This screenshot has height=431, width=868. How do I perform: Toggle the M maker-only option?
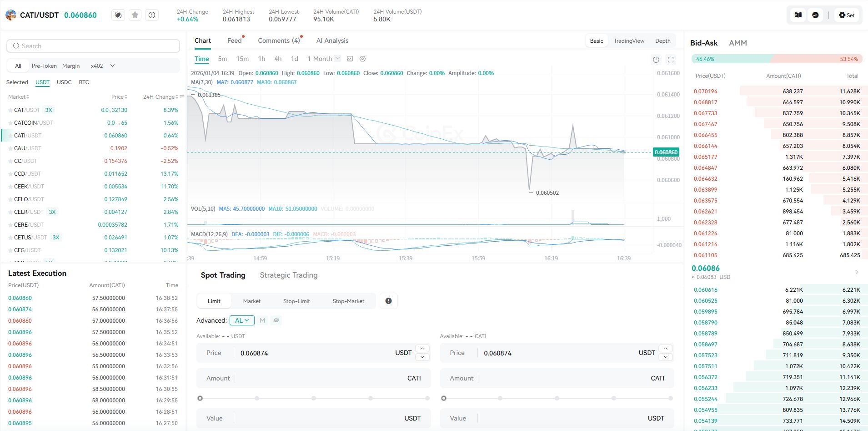click(x=262, y=320)
